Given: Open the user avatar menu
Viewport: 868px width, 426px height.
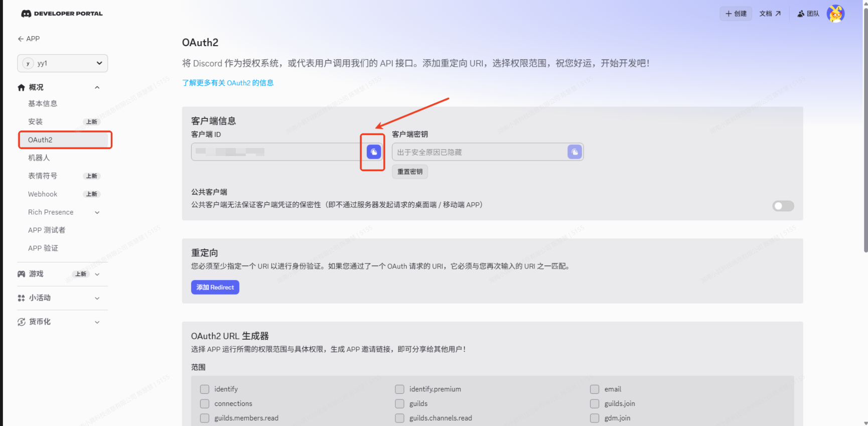Looking at the screenshot, I should pyautogui.click(x=835, y=14).
